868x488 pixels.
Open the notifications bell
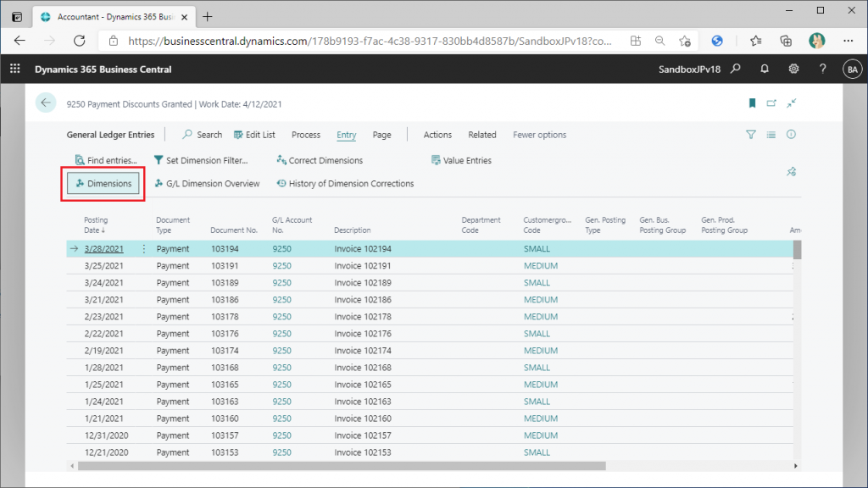pos(765,69)
